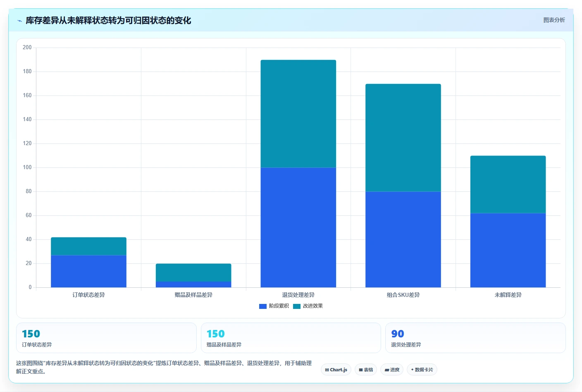Click the 图表分析 label in the header

pyautogui.click(x=554, y=20)
